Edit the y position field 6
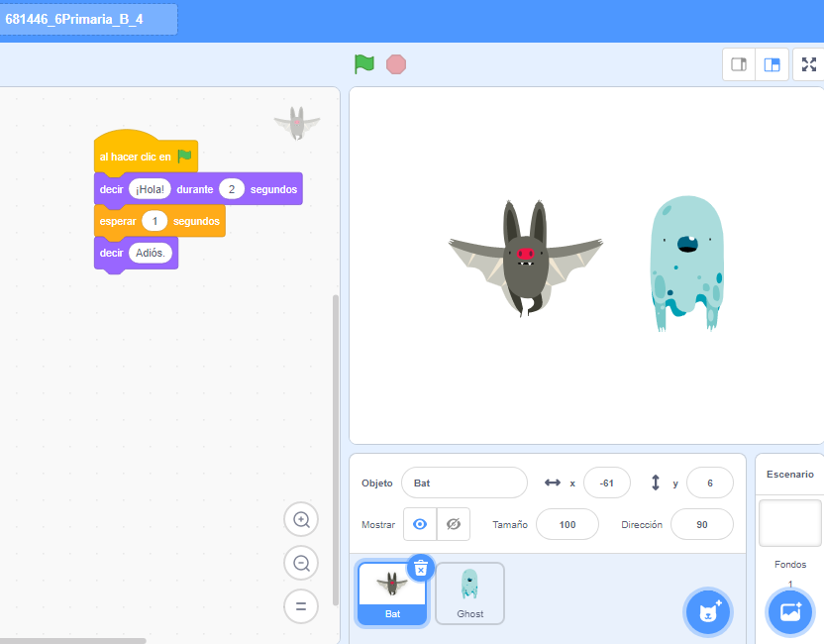Viewport: 824px width, 644px height. (709, 483)
